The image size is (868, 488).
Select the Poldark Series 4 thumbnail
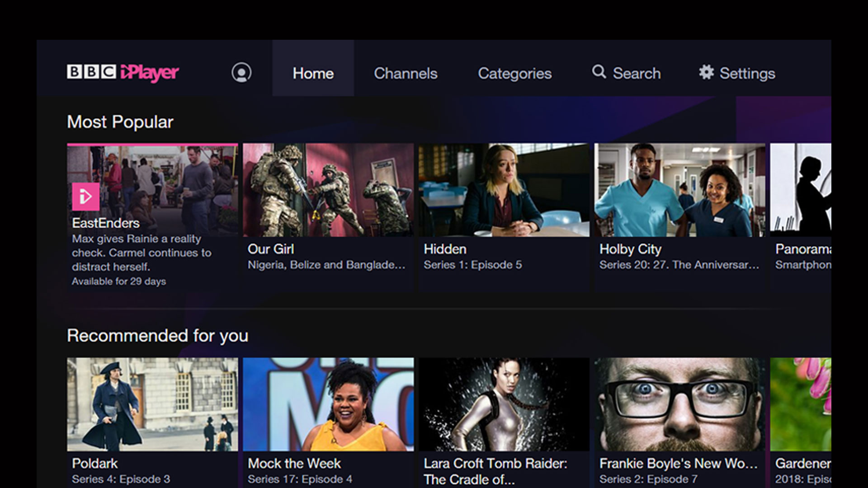point(152,404)
